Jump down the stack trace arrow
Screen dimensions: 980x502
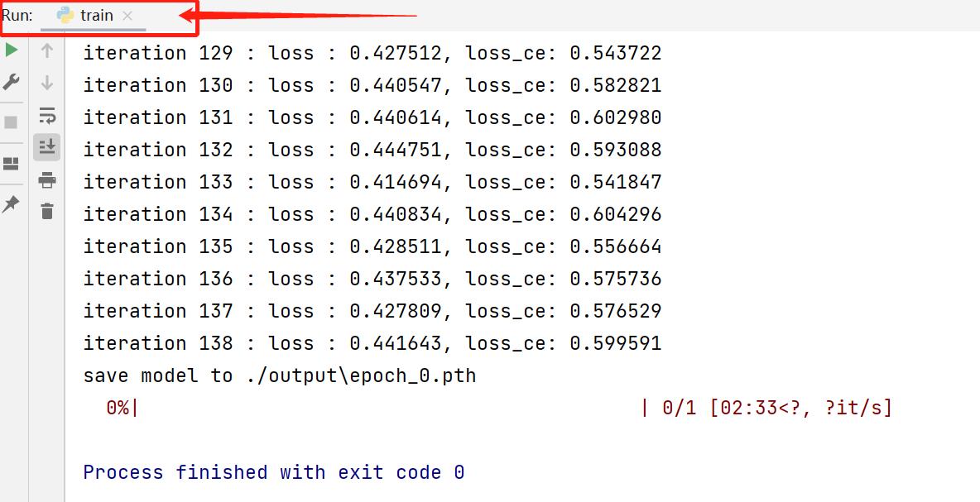point(47,83)
